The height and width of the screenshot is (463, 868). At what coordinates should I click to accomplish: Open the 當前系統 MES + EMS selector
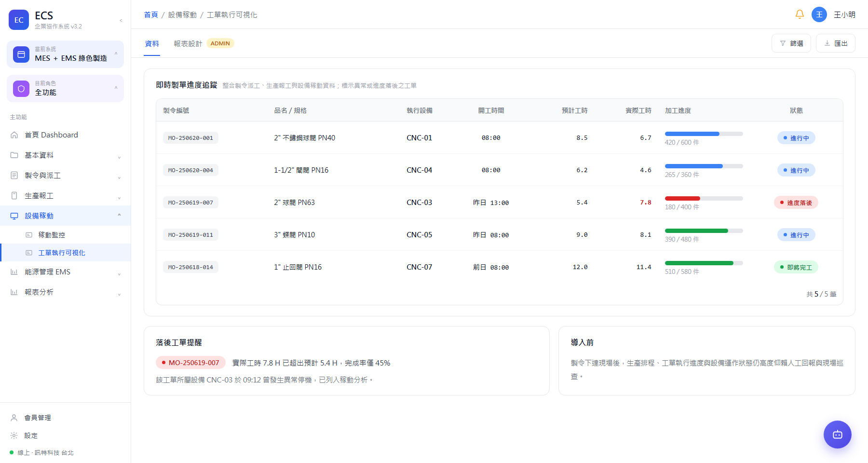coord(66,54)
